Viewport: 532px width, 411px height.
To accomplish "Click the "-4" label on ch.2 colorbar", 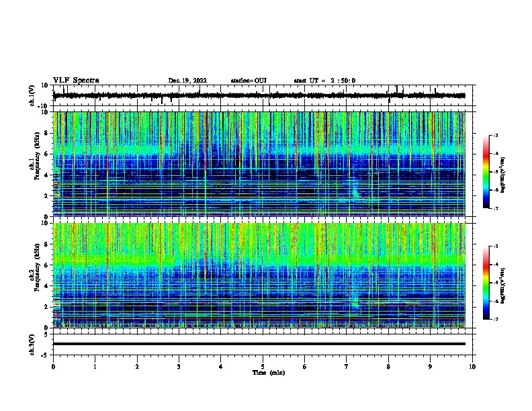I will (x=496, y=265).
